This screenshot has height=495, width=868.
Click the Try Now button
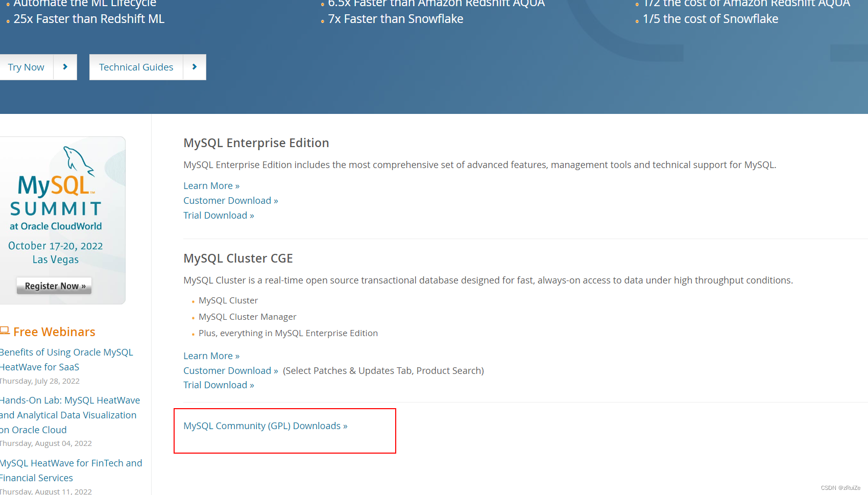[x=27, y=67]
